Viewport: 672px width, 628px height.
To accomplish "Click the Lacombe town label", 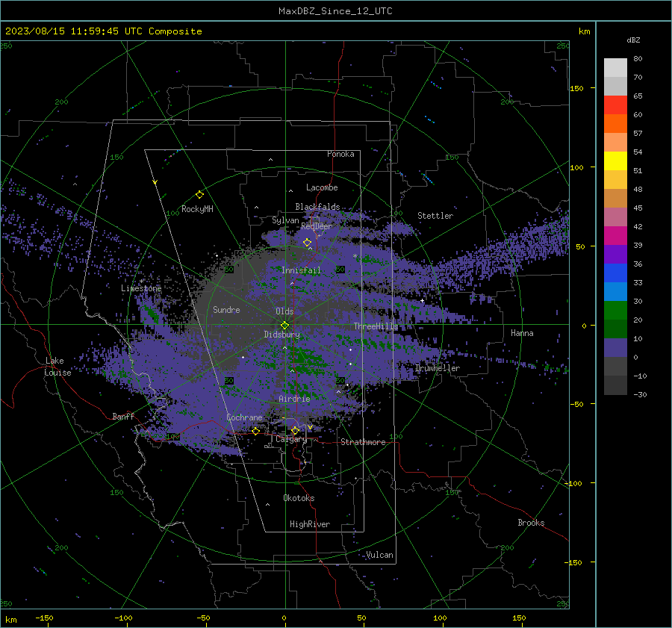I will (322, 187).
